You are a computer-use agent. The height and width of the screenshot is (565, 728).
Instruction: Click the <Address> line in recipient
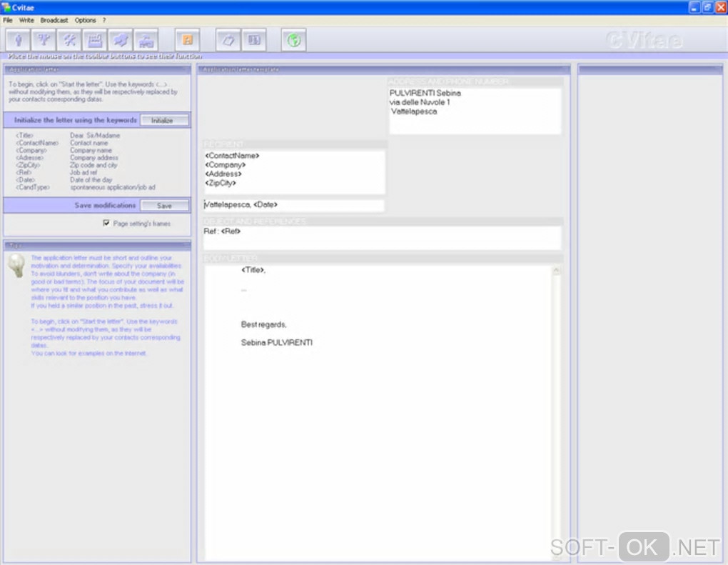[223, 174]
